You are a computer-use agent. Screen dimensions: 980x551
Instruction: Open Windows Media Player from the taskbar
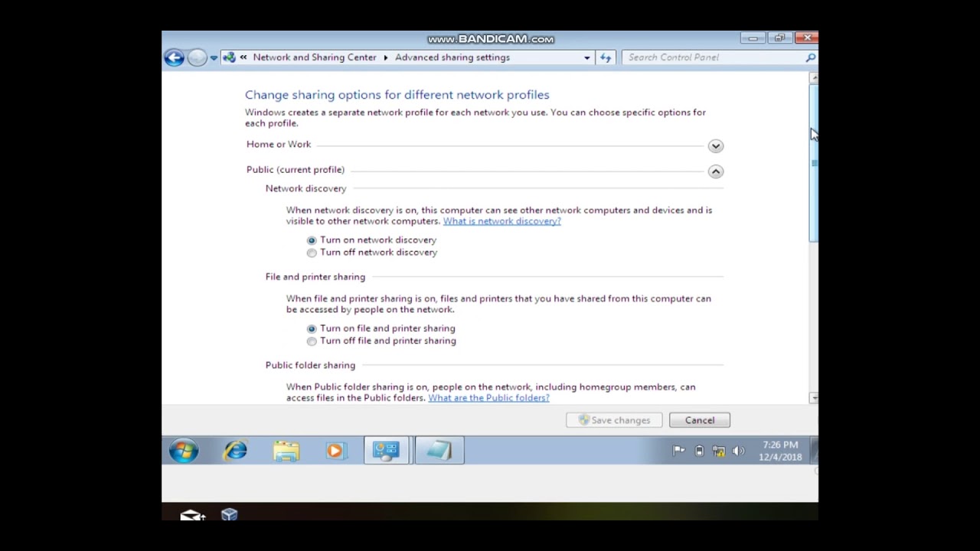(335, 451)
